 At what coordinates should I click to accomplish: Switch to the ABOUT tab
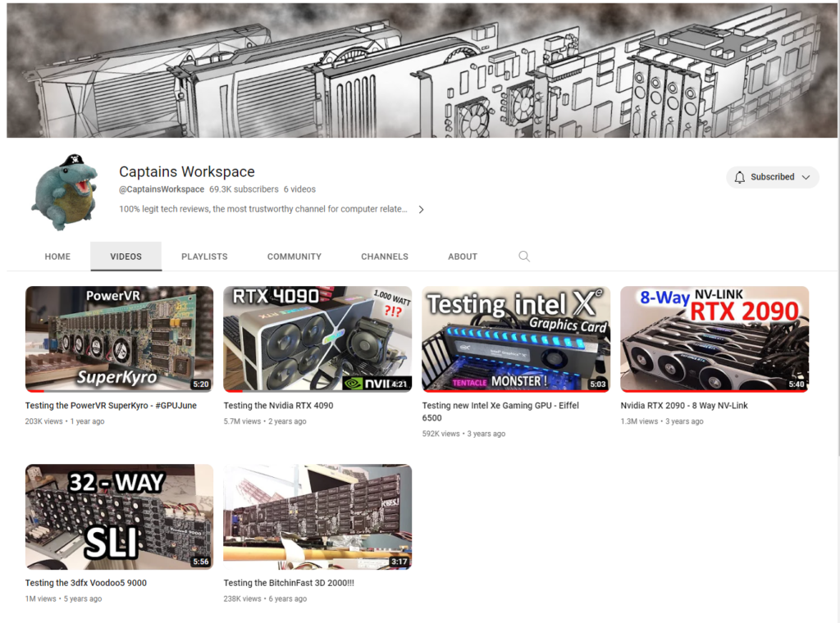(x=462, y=256)
